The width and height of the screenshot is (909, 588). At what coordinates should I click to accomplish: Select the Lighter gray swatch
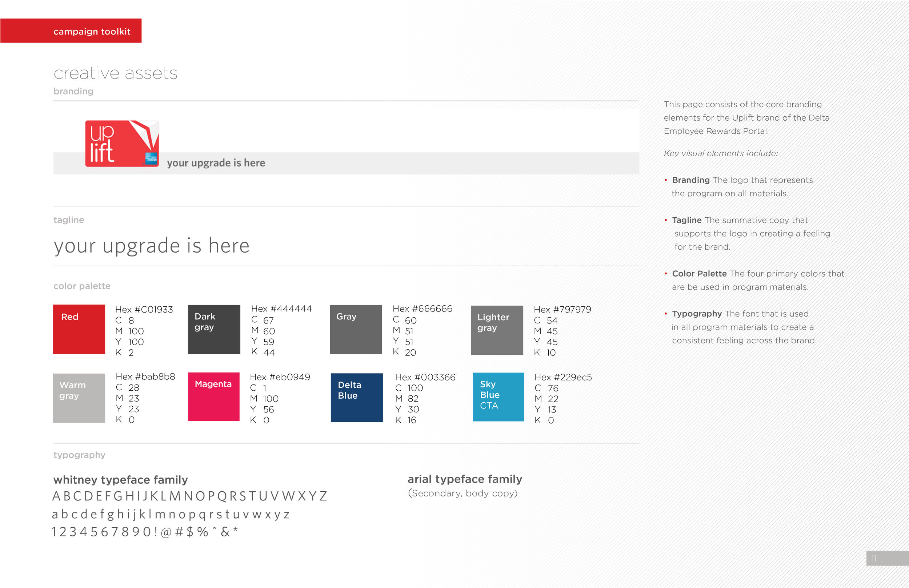click(497, 329)
